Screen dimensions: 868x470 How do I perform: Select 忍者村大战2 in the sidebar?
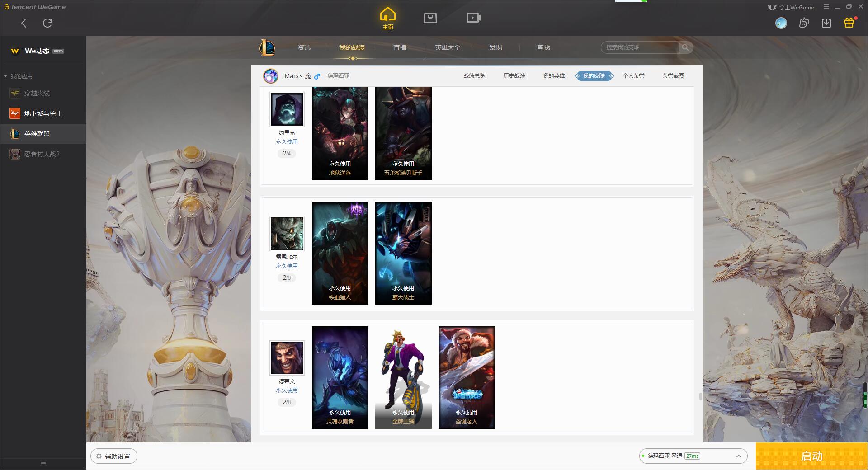pos(43,154)
